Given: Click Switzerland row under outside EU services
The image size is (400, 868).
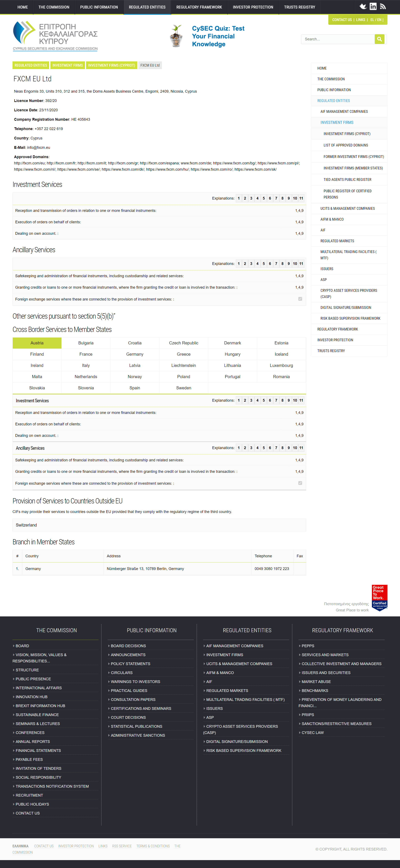Looking at the screenshot, I should 159,525.
